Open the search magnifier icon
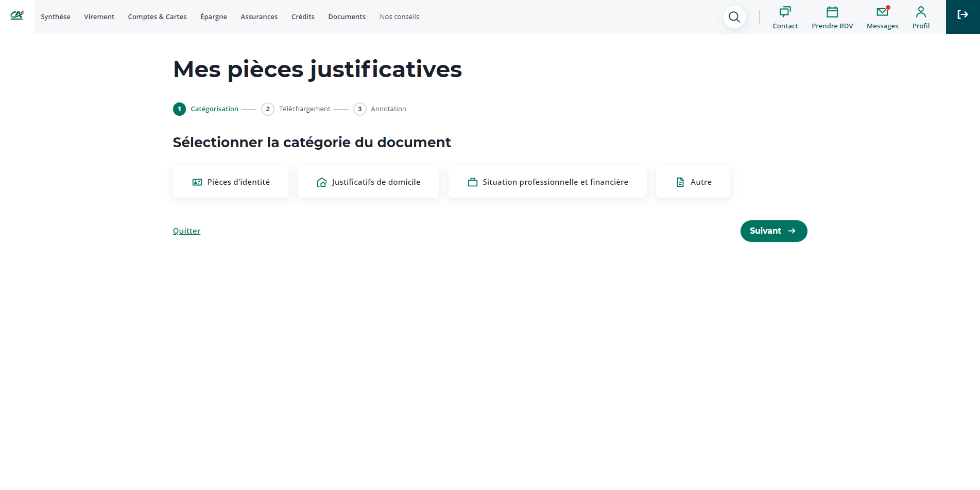This screenshot has height=490, width=980. [x=734, y=17]
